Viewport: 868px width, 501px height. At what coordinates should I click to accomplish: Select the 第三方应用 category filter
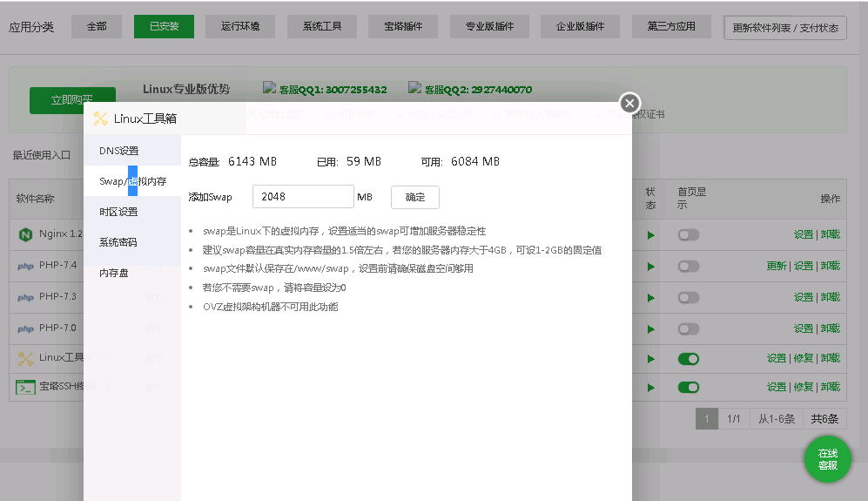click(671, 27)
